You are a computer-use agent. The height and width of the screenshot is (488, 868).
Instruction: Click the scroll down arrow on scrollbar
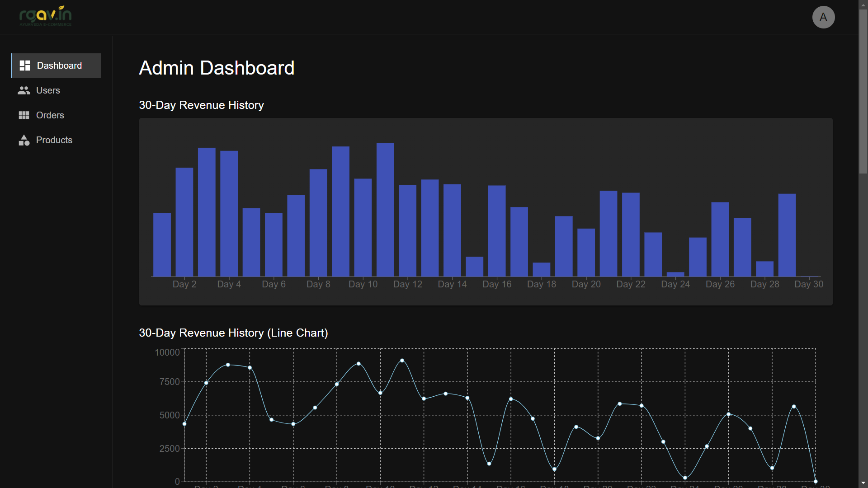click(863, 483)
